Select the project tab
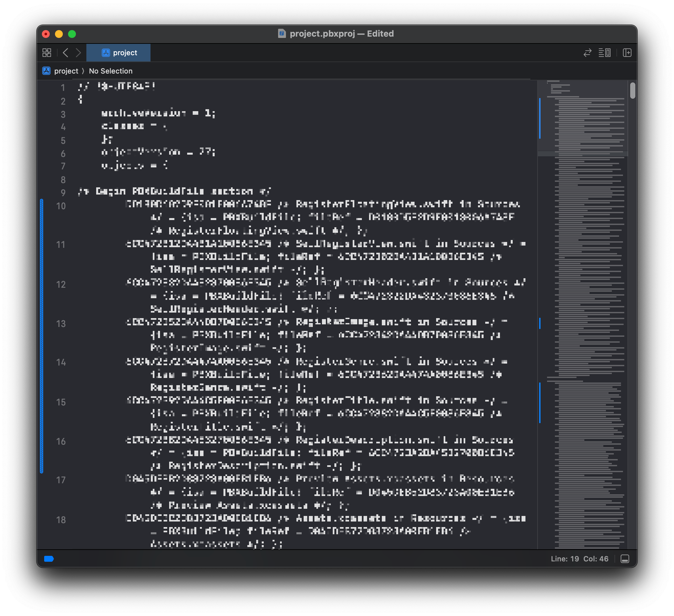Viewport: 674px width, 616px height. coord(118,53)
